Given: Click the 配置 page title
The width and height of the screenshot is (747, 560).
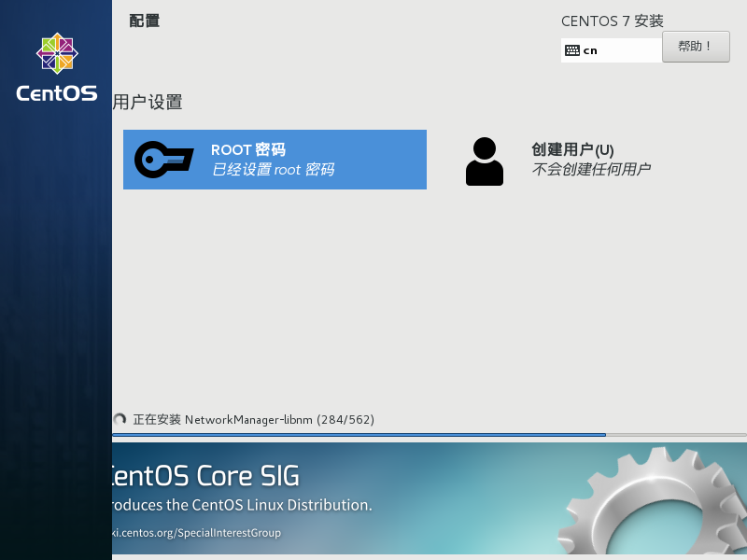Looking at the screenshot, I should 145,21.
